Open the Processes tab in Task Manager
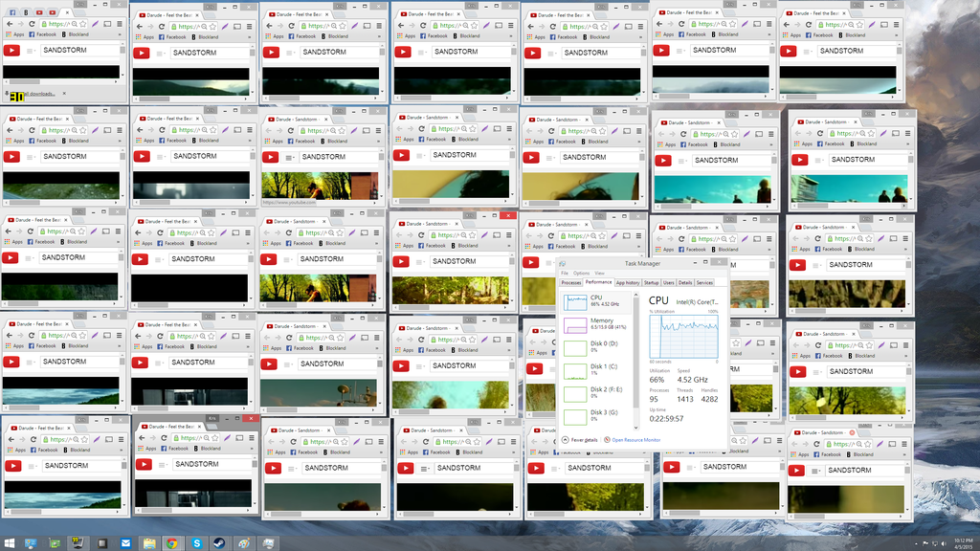This screenshot has height=551, width=980. [571, 283]
